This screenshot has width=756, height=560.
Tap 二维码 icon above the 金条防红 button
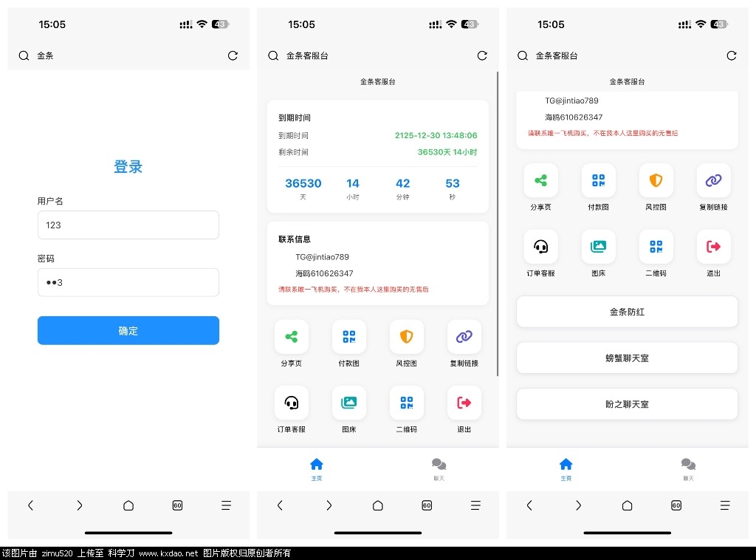[656, 247]
